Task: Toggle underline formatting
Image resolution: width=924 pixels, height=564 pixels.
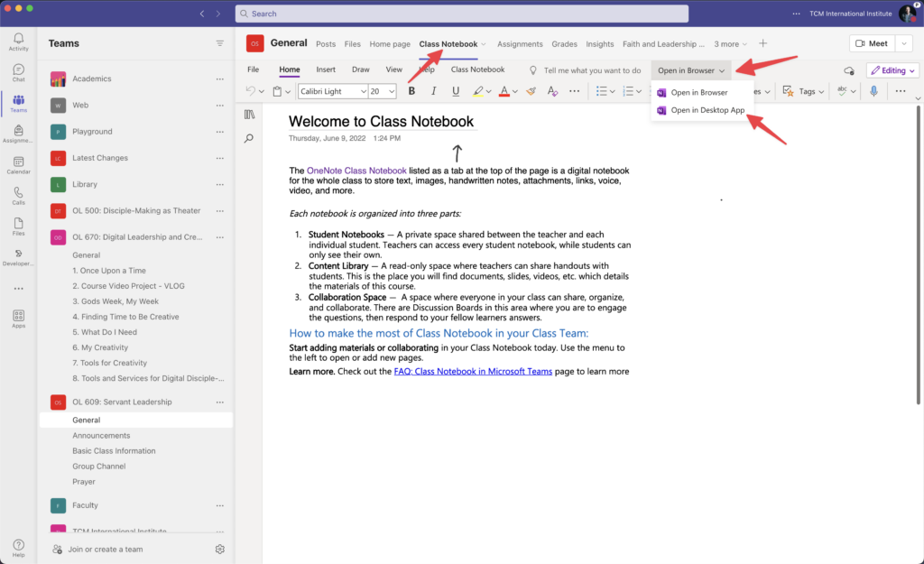Action: [x=456, y=91]
